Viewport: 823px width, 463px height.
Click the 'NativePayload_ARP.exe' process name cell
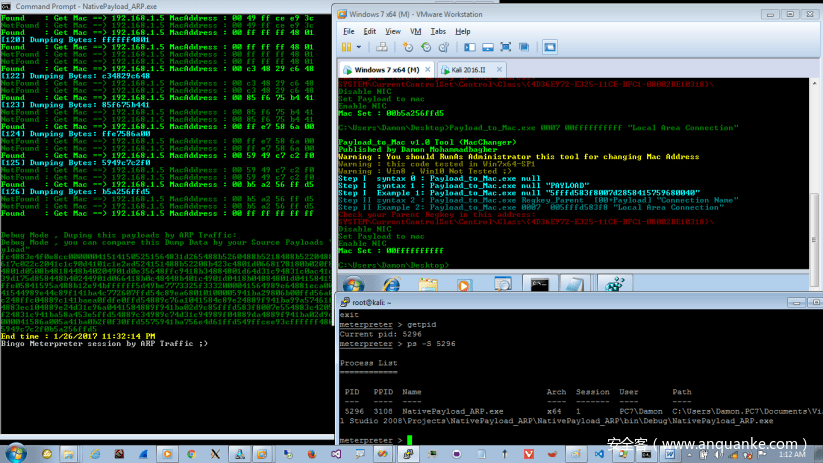point(452,412)
